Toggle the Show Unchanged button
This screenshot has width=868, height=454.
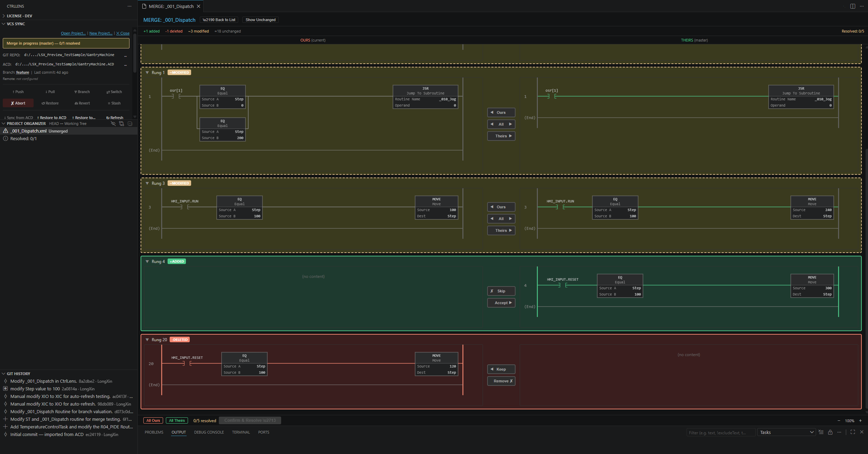click(260, 20)
